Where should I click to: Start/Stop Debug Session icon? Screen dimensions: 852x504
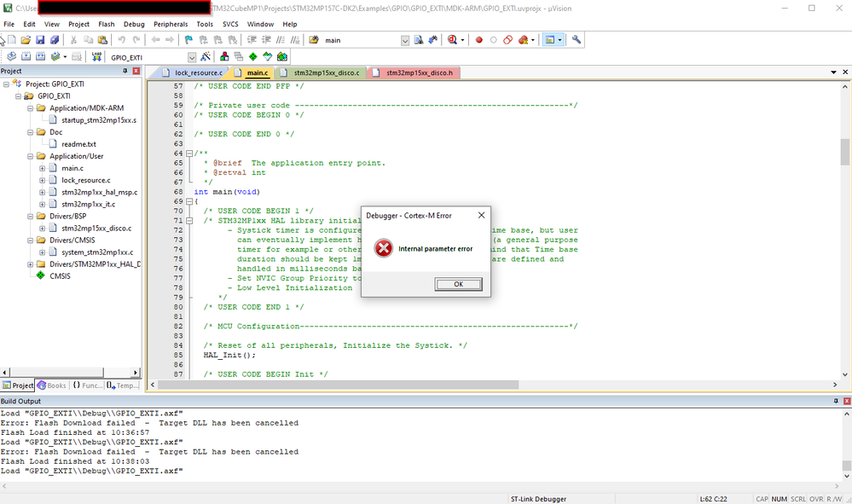(453, 40)
